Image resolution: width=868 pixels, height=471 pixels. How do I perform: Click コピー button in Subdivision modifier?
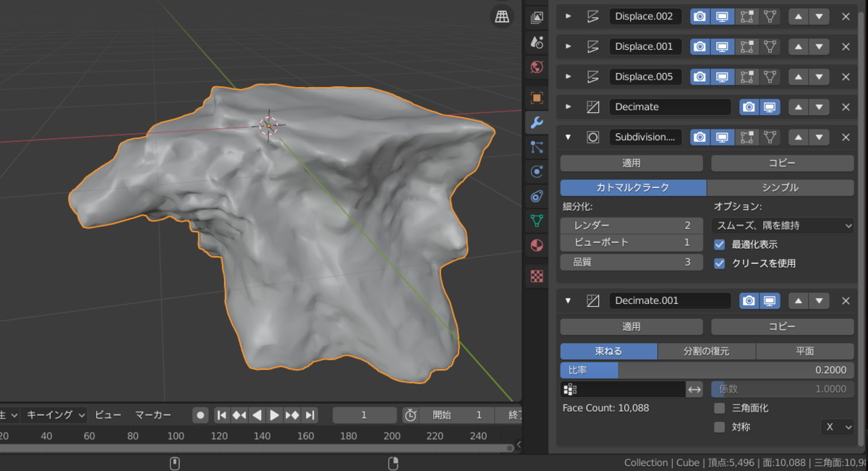[782, 163]
